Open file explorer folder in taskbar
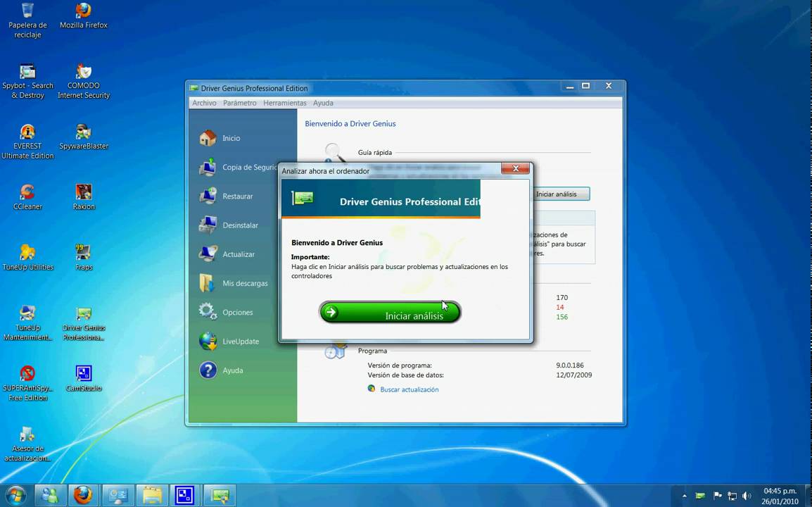The image size is (812, 507). click(x=152, y=495)
